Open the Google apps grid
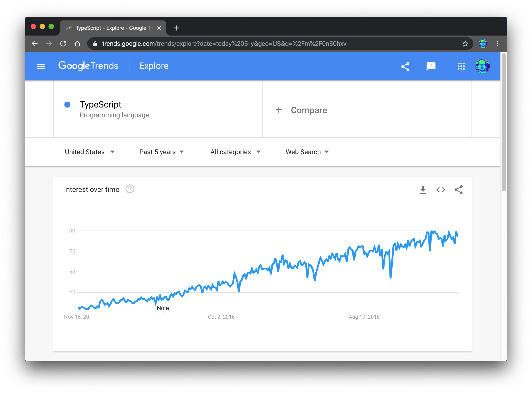Viewport: 532px width, 394px height. point(461,66)
